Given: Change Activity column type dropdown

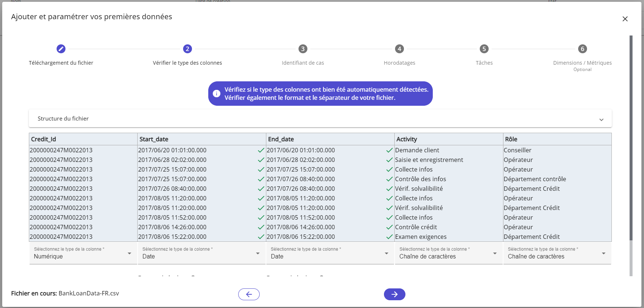Looking at the screenshot, I should pos(448,253).
